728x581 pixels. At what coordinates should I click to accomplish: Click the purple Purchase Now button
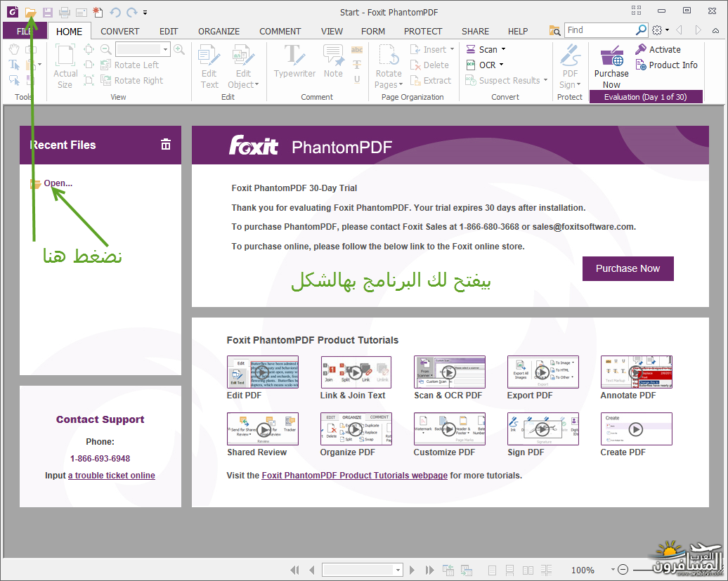[628, 268]
